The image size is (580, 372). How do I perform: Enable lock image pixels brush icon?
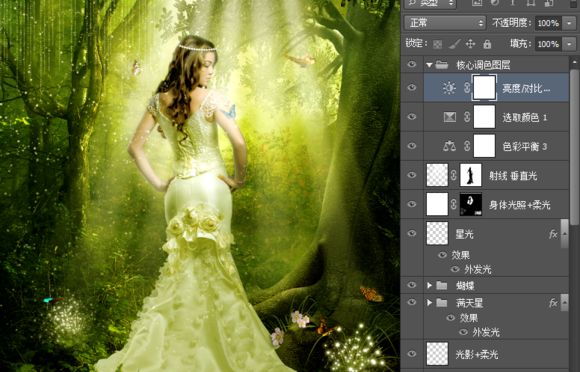click(454, 44)
